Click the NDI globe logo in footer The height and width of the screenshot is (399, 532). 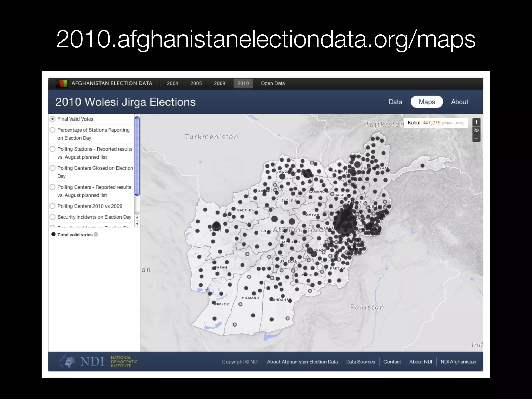coord(67,362)
